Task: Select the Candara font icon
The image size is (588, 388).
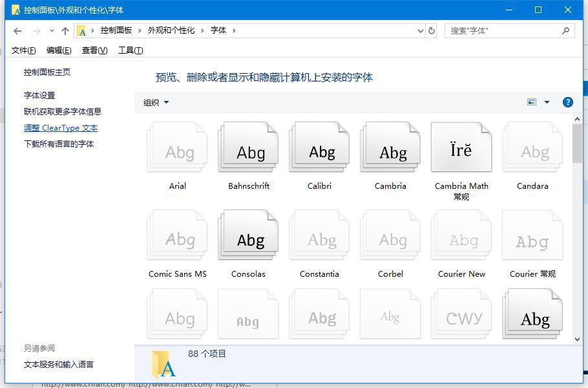Action: pos(532,147)
